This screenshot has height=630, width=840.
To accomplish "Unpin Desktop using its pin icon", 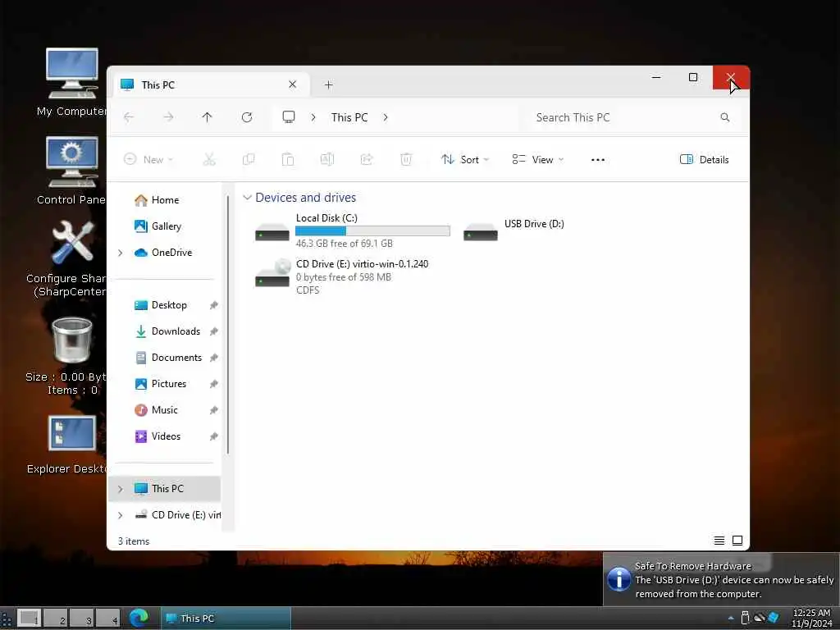I will coord(214,305).
